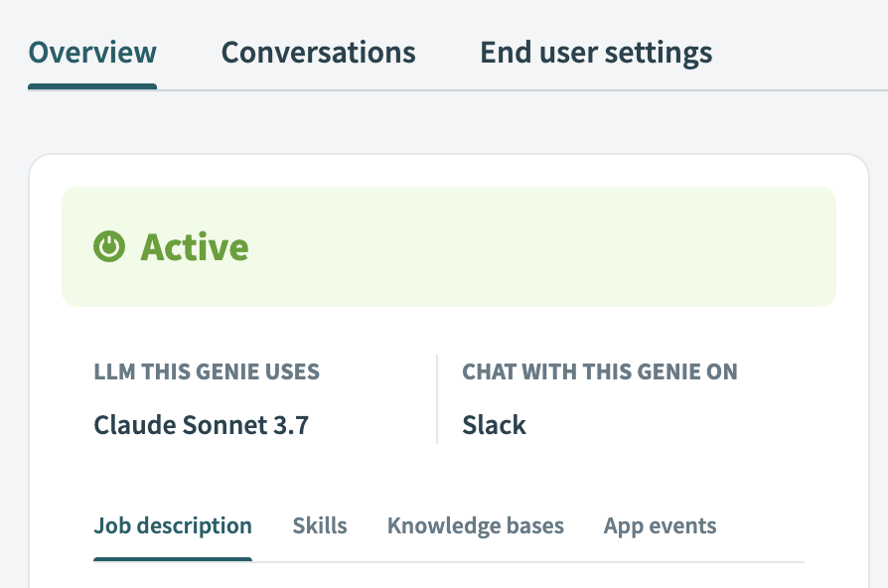888x588 pixels.
Task: Select the Overview tab
Action: pos(92,52)
